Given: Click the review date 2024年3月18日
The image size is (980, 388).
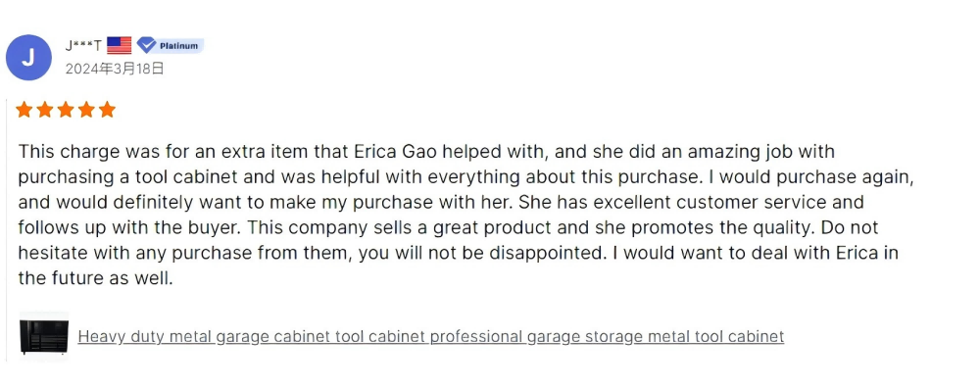Looking at the screenshot, I should [115, 69].
